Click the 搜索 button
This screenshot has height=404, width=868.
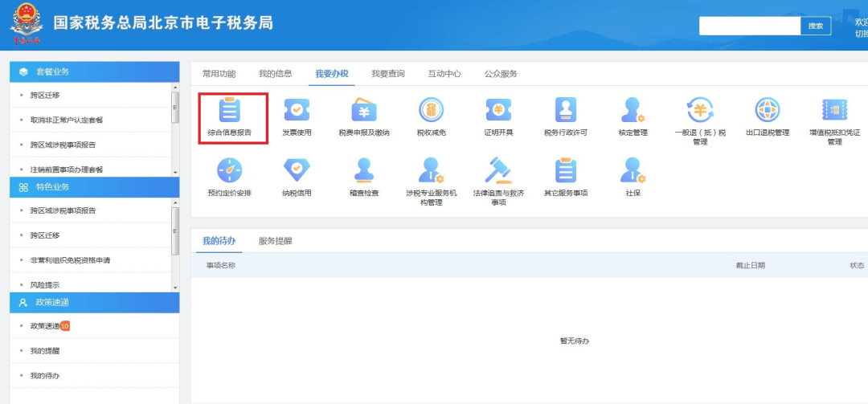tap(816, 26)
